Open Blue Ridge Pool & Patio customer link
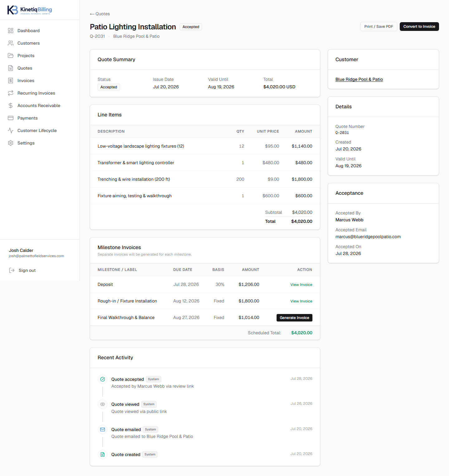The image size is (449, 476). pyautogui.click(x=359, y=79)
